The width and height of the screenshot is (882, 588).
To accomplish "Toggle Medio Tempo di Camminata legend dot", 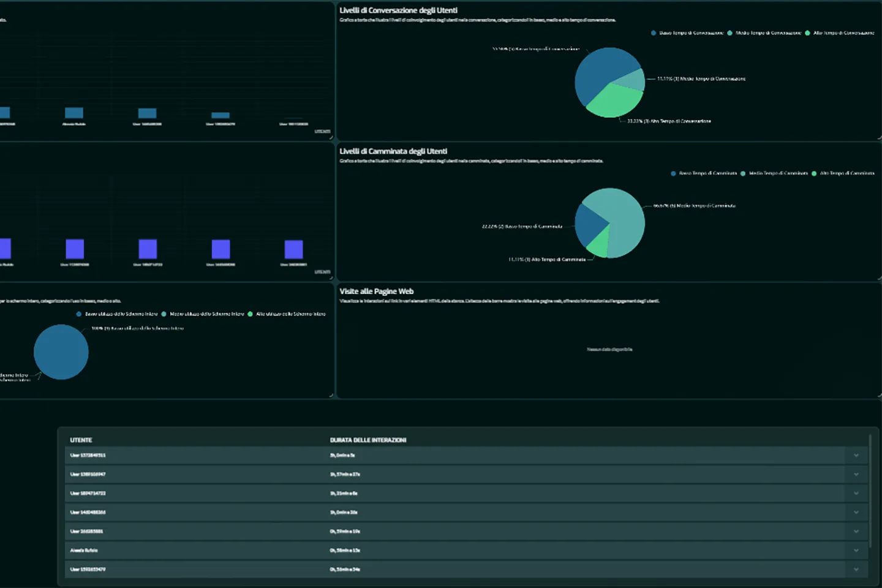I will (743, 173).
